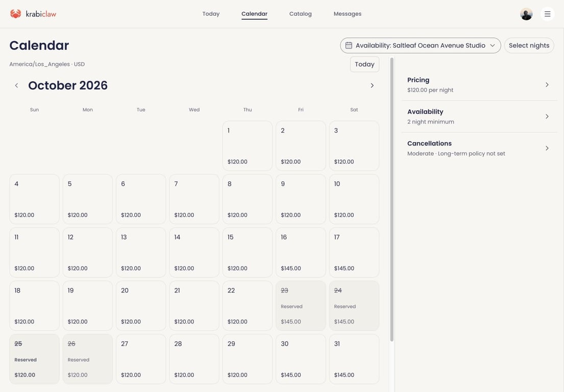Select October 22 date cell
The width and height of the screenshot is (564, 392).
[x=248, y=306]
